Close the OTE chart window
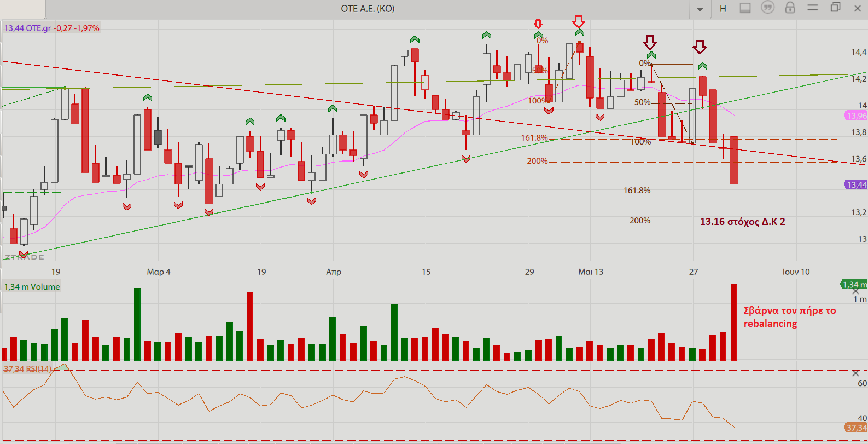The width and height of the screenshot is (868, 444). click(858, 8)
